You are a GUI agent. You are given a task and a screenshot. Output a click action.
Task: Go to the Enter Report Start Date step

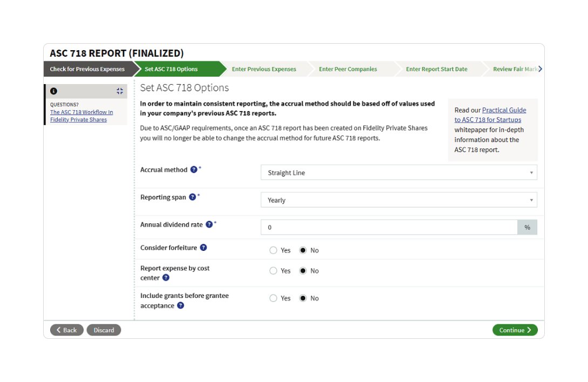click(436, 69)
